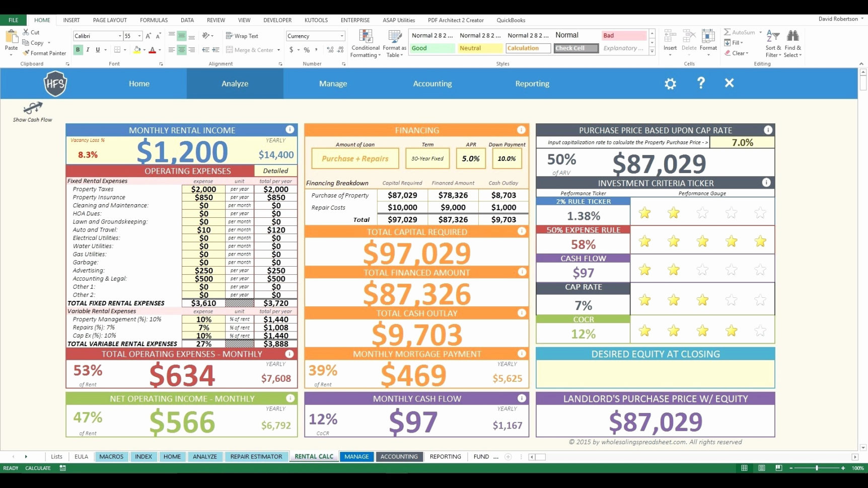Toggle bold formatting
This screenshot has width=868, height=488.
78,50
